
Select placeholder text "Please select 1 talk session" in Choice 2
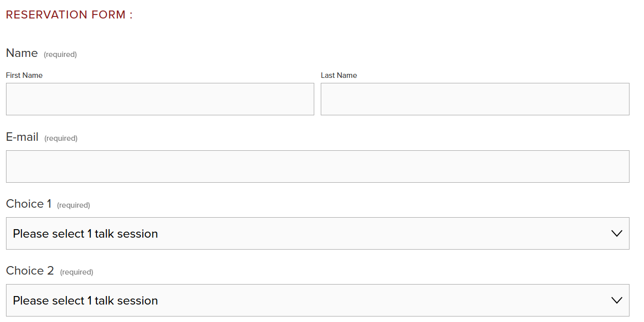[x=85, y=301]
